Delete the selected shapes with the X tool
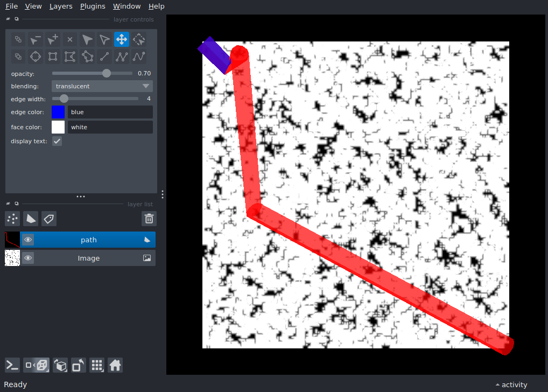The width and height of the screenshot is (548, 392). [69, 39]
